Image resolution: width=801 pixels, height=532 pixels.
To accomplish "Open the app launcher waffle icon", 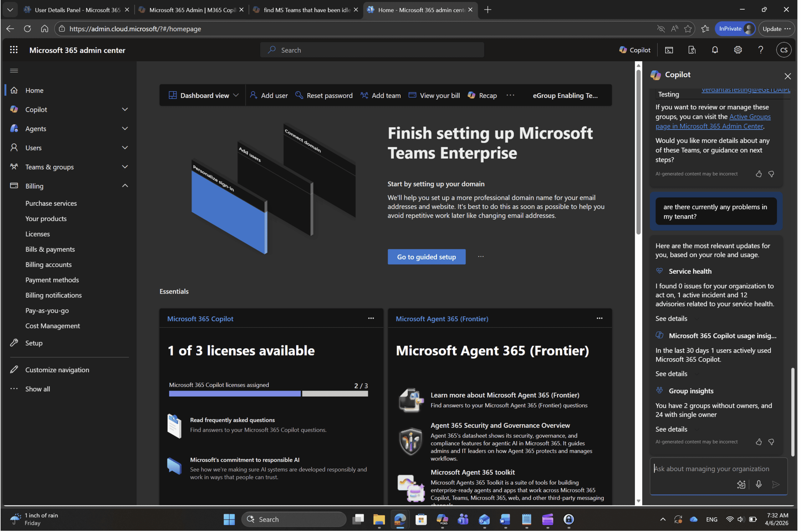I will point(13,50).
